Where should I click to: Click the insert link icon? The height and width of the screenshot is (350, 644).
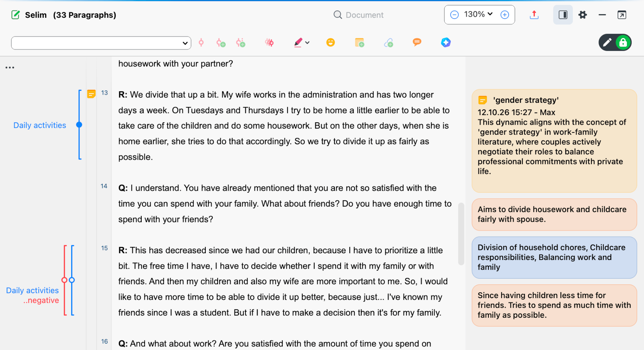(x=389, y=43)
